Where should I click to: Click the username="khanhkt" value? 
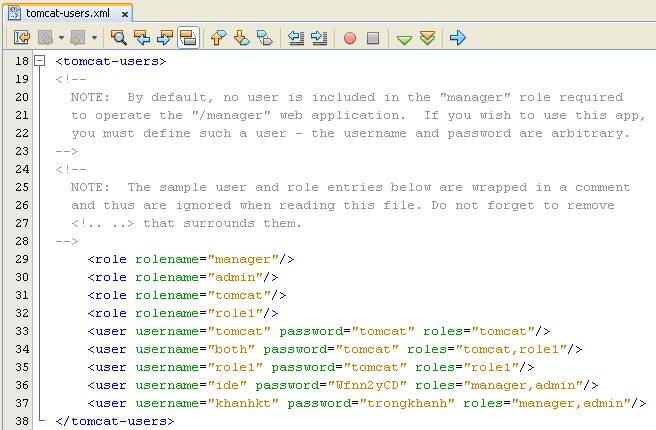pos(243,403)
